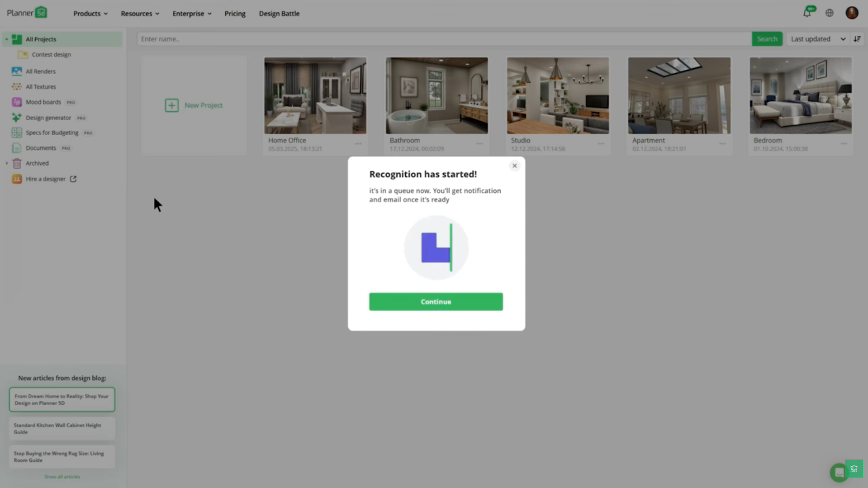Image resolution: width=868 pixels, height=488 pixels.
Task: Select the Archived label in the sidebar
Action: coord(37,163)
